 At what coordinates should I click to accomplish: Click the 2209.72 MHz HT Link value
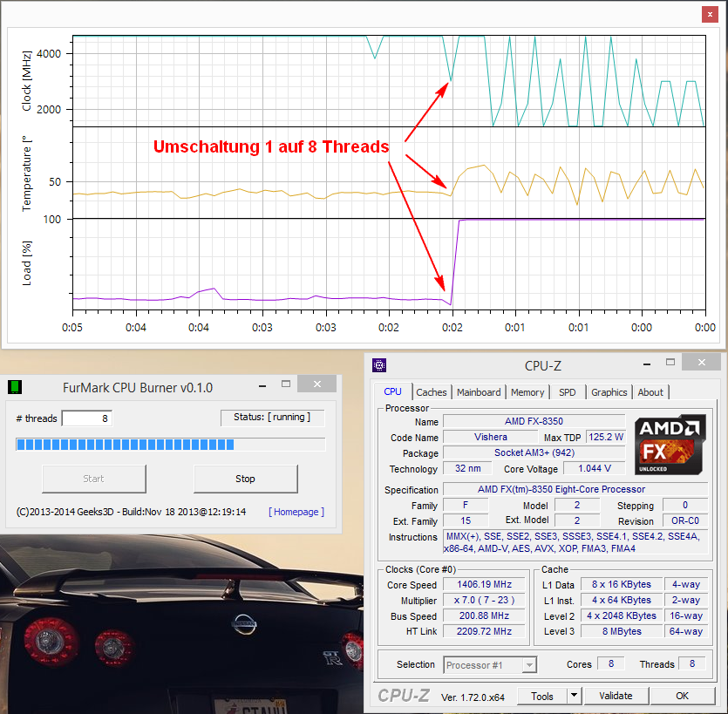coord(484,631)
